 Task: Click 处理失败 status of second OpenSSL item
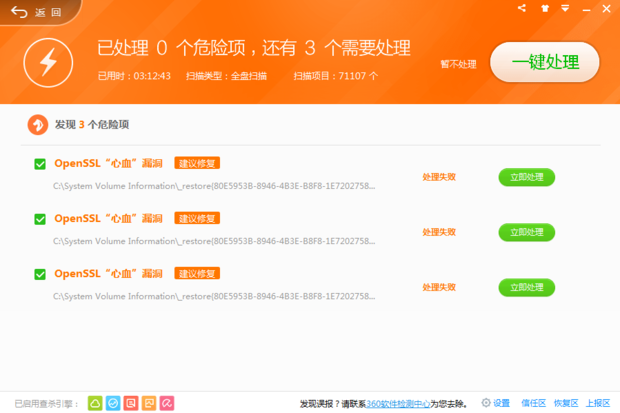pyautogui.click(x=439, y=232)
